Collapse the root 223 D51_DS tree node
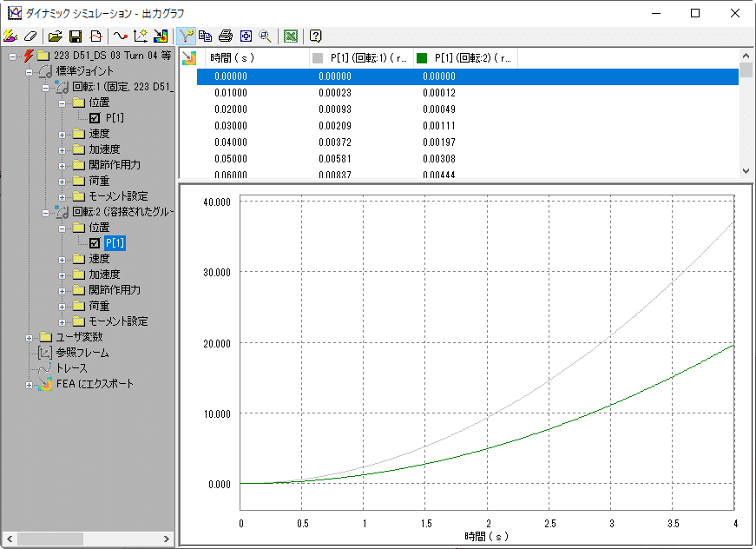Image resolution: width=756 pixels, height=549 pixels. (12, 56)
